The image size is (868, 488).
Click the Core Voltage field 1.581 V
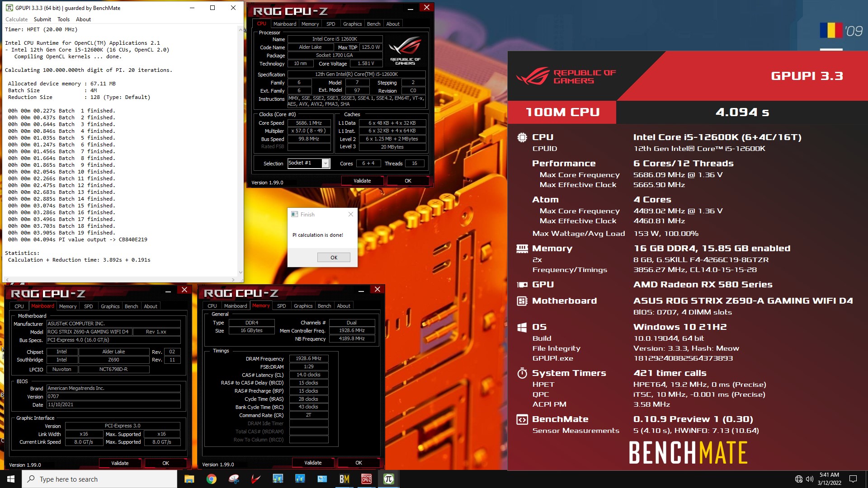(x=366, y=64)
